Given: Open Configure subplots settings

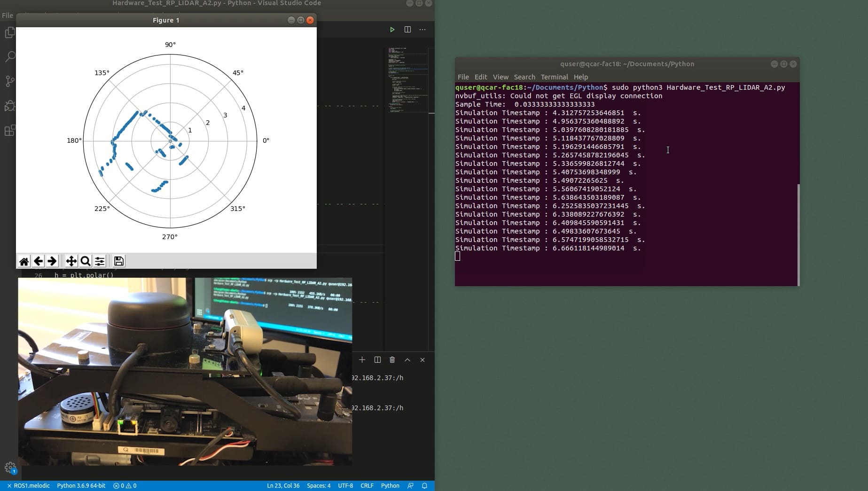Looking at the screenshot, I should (x=100, y=261).
